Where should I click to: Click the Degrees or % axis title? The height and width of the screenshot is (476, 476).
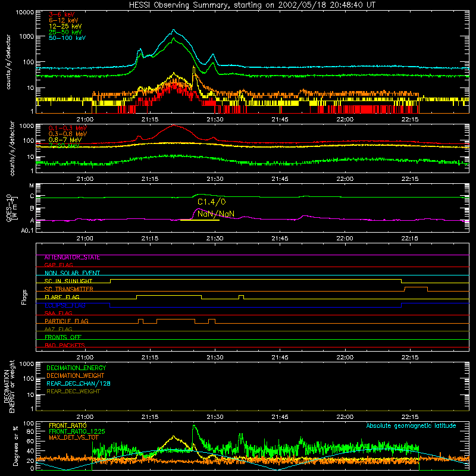pyautogui.click(x=15, y=446)
